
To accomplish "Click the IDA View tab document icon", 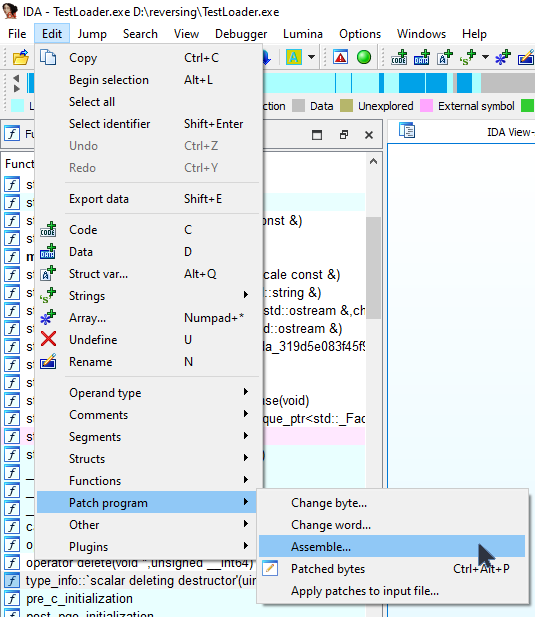I will tap(407, 130).
